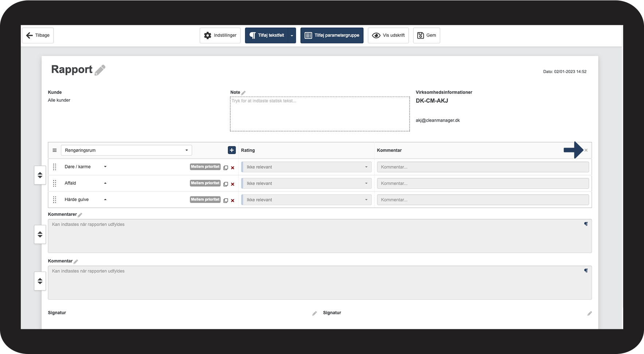Remove the Rengøringsrum parameter group
Image resolution: width=644 pixels, height=354 pixels.
click(586, 150)
